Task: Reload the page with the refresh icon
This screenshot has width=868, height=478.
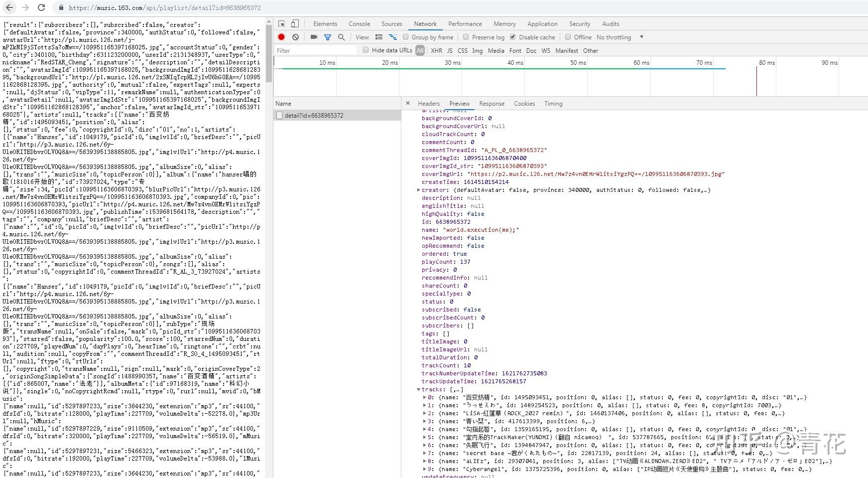Action: click(41, 7)
